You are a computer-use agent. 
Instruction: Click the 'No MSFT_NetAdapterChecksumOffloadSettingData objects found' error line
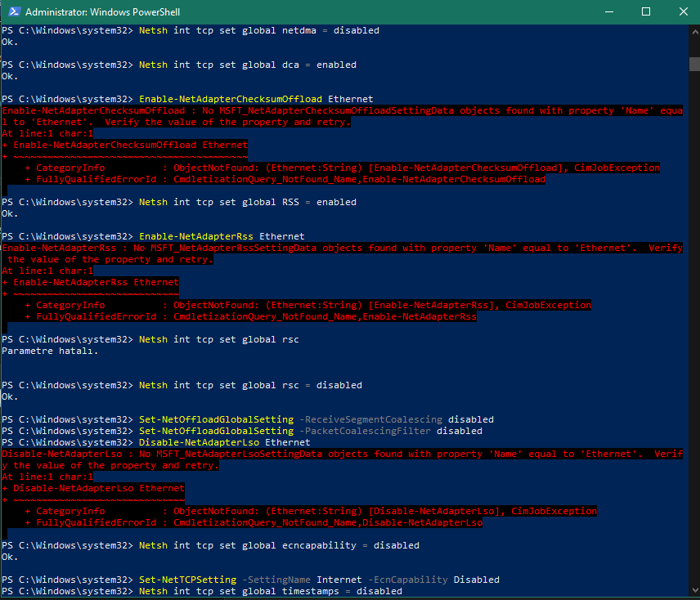point(343,110)
